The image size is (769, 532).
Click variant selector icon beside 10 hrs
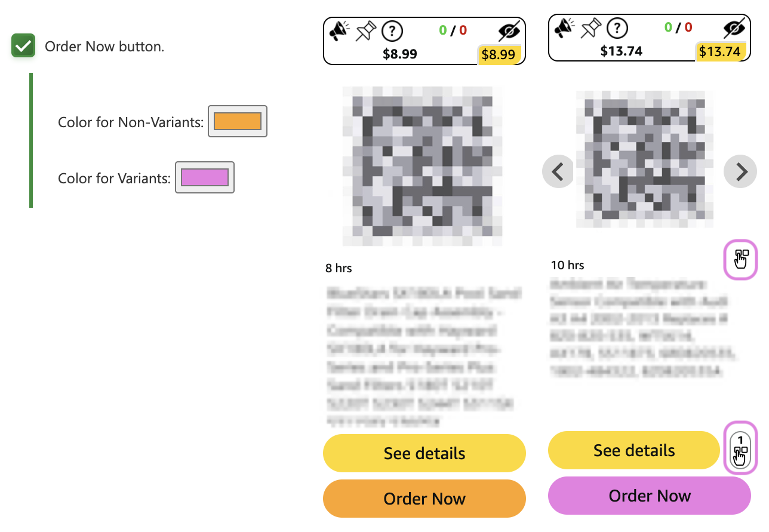(740, 259)
